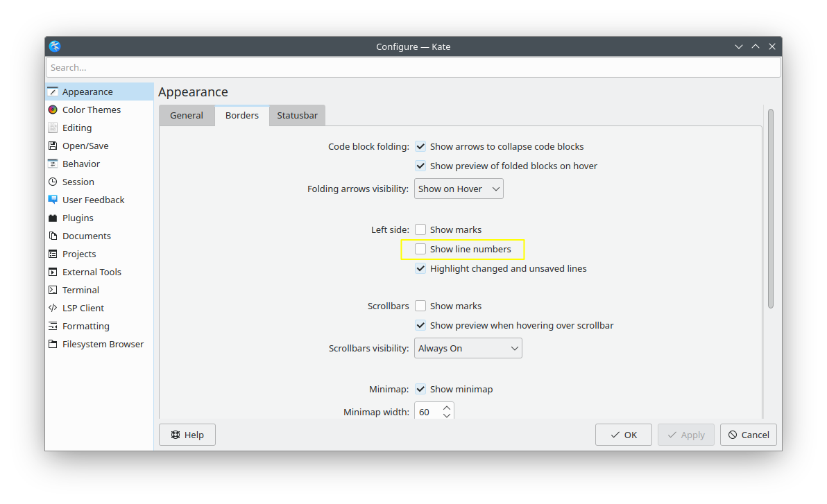Enable the Show line numbers checkbox

[x=420, y=249]
